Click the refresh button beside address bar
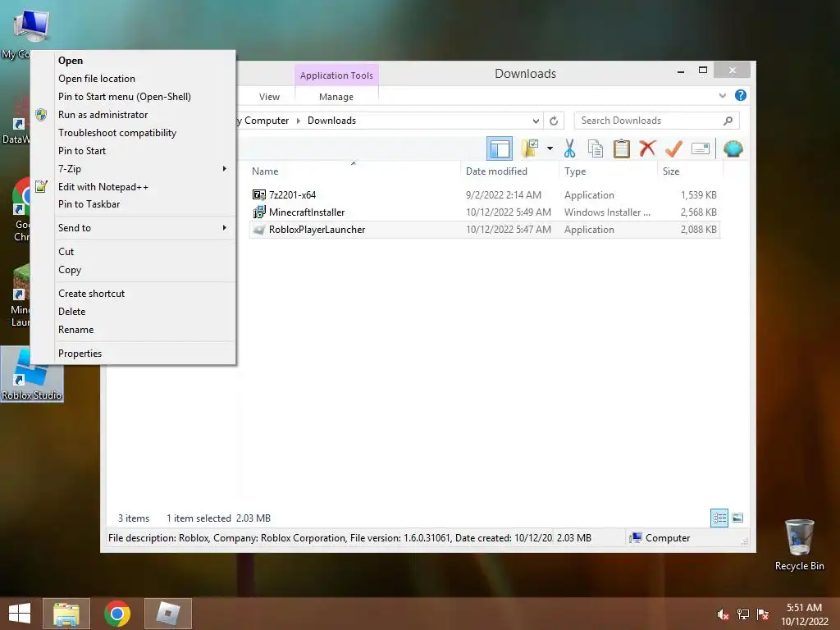Image resolution: width=840 pixels, height=630 pixels. [x=554, y=121]
